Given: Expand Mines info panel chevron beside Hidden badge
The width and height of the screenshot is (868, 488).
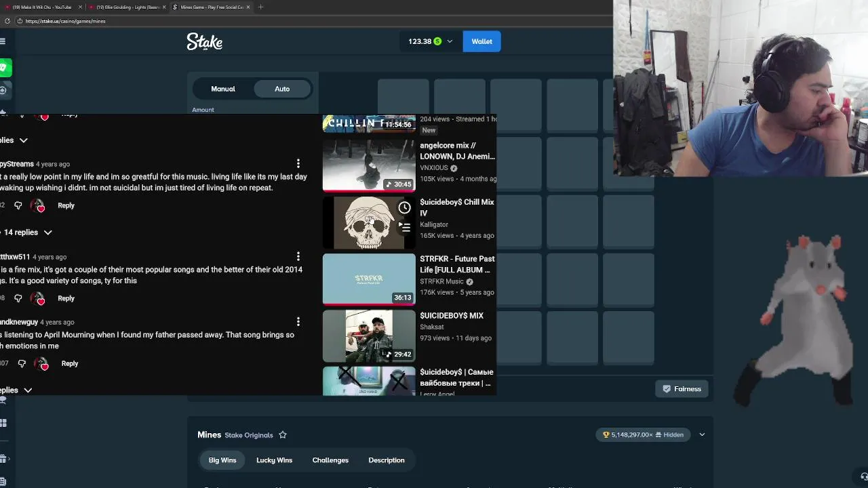Looking at the screenshot, I should (702, 434).
